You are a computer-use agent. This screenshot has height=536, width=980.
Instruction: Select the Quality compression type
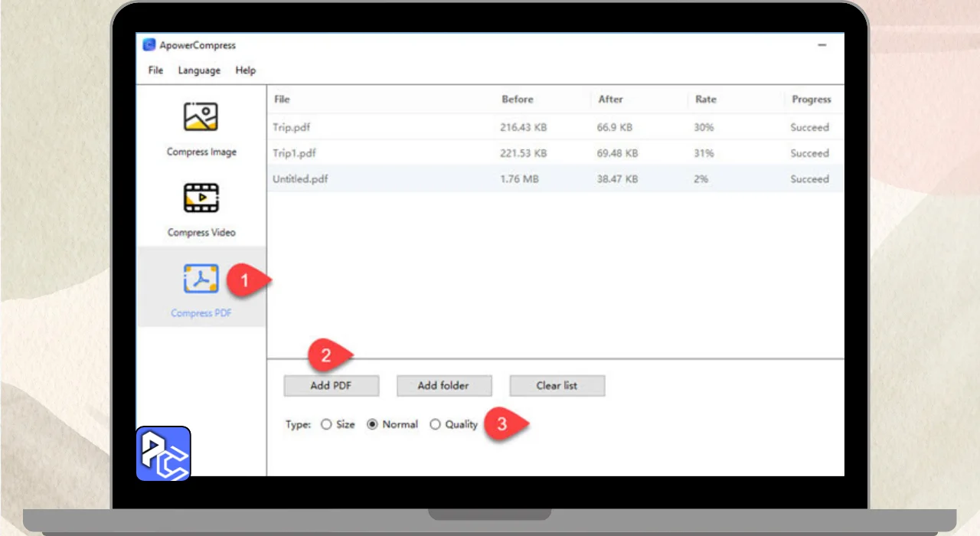(436, 424)
